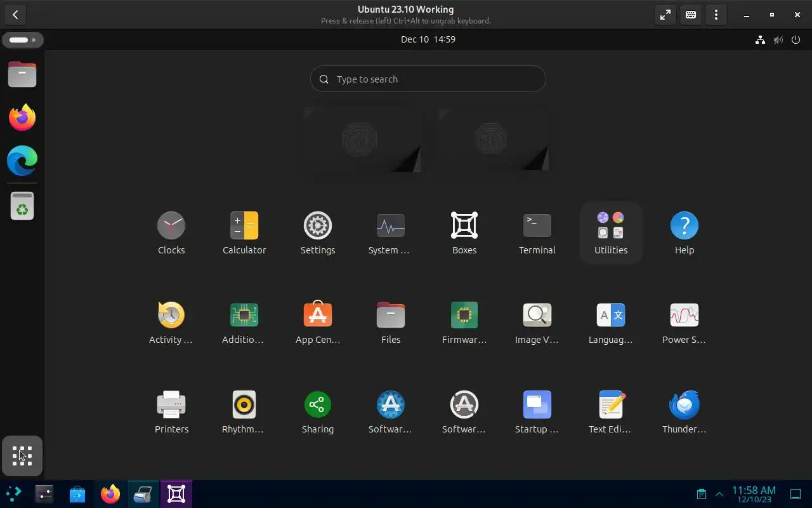The width and height of the screenshot is (812, 508).
Task: Open the Terminal app
Action: [x=537, y=233]
